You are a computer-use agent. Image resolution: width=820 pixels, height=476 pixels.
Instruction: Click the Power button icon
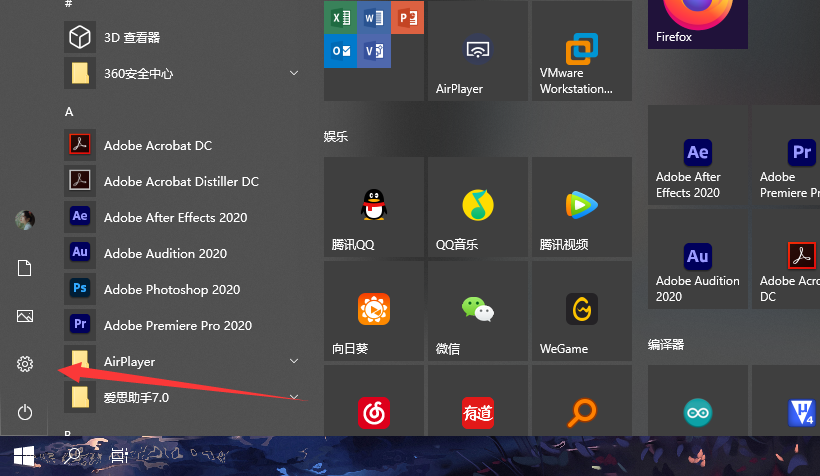point(25,412)
